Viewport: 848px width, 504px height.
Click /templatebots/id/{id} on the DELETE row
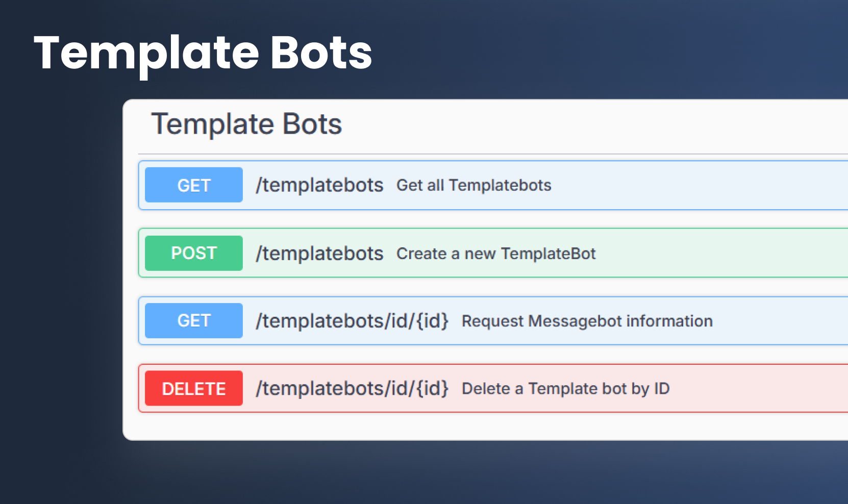tap(353, 388)
